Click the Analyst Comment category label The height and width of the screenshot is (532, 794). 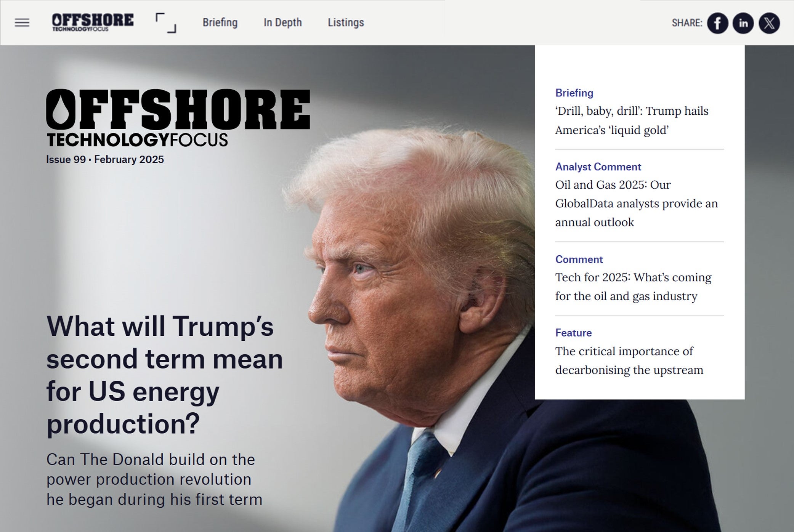(598, 167)
